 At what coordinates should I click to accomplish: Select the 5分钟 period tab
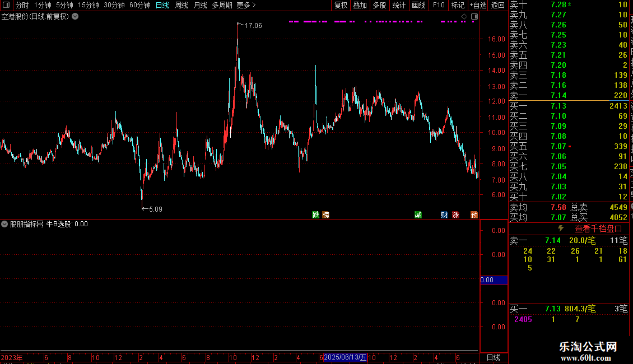[64, 5]
